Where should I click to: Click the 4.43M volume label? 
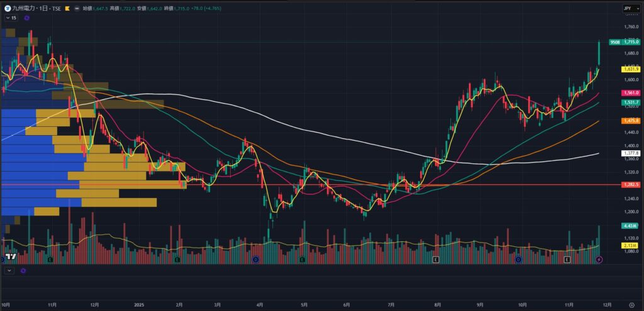point(630,226)
